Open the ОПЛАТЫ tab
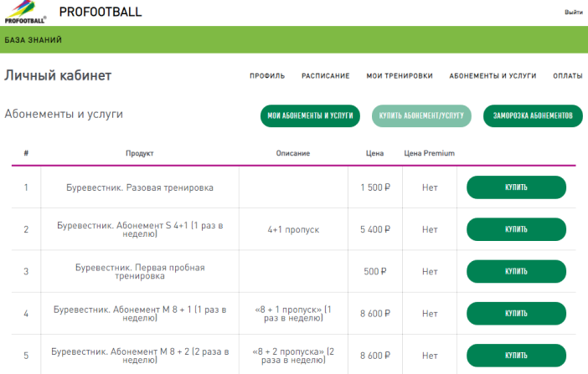 coord(567,76)
